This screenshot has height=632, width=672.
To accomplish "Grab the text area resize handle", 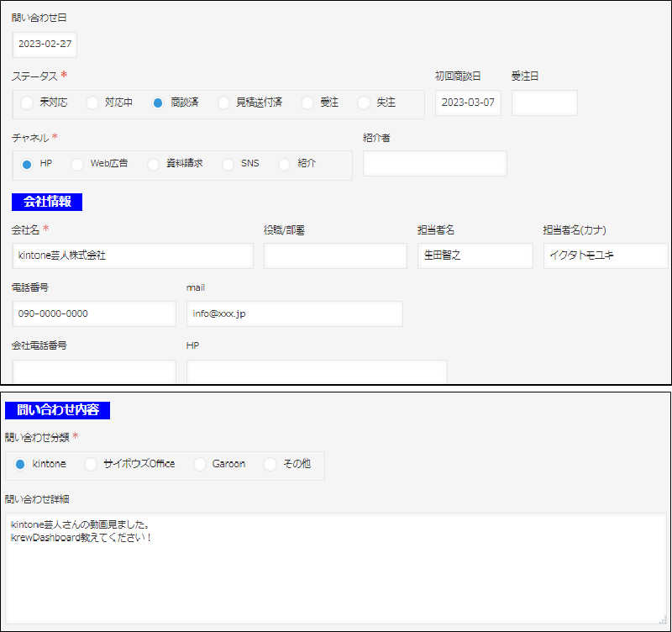I will click(663, 620).
